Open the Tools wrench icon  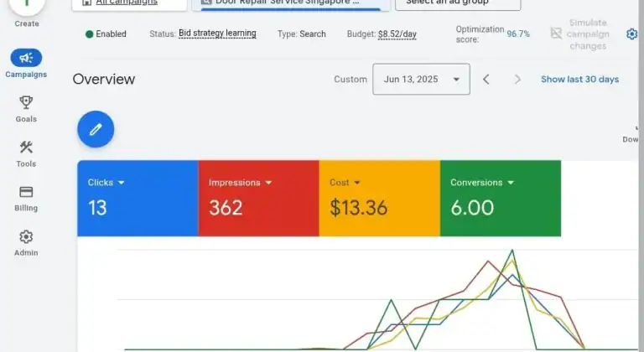[26, 148]
